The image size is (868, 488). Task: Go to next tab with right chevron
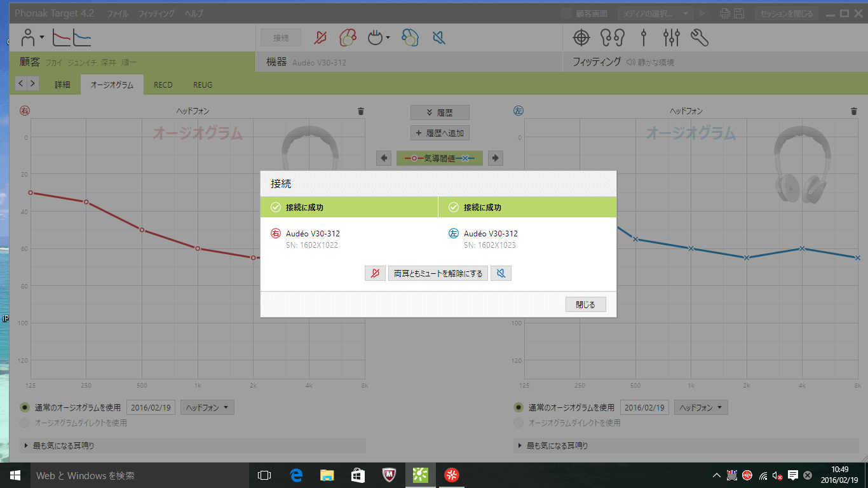click(x=32, y=83)
